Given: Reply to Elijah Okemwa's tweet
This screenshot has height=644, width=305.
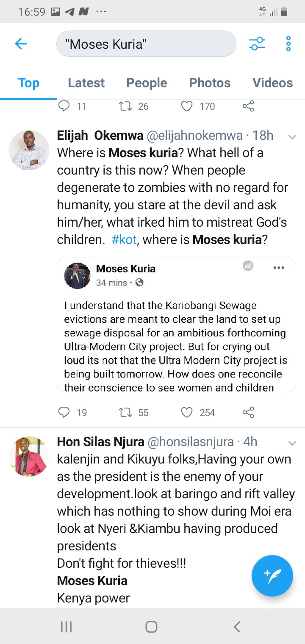Looking at the screenshot, I should (64, 412).
